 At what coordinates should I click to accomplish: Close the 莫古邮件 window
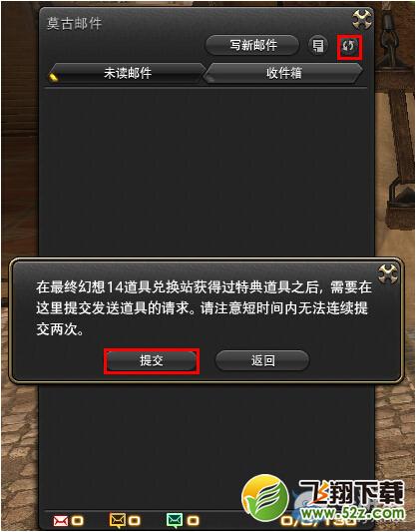pyautogui.click(x=362, y=19)
